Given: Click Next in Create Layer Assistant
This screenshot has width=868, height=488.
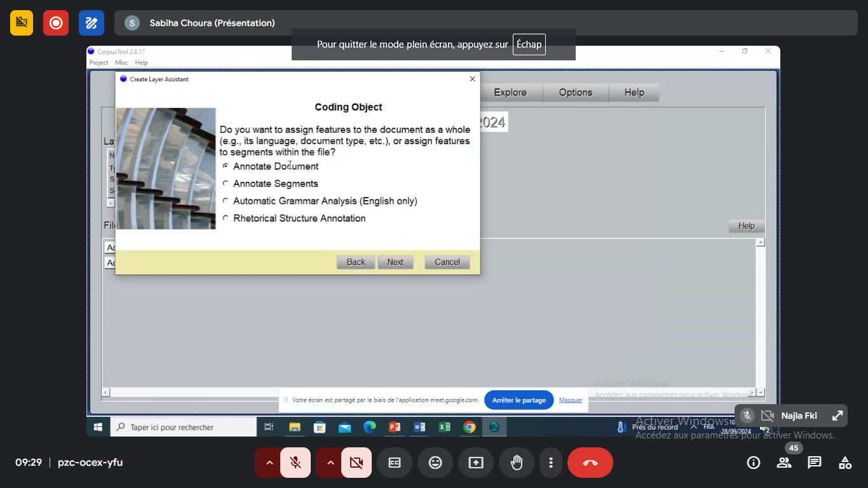Looking at the screenshot, I should [395, 262].
